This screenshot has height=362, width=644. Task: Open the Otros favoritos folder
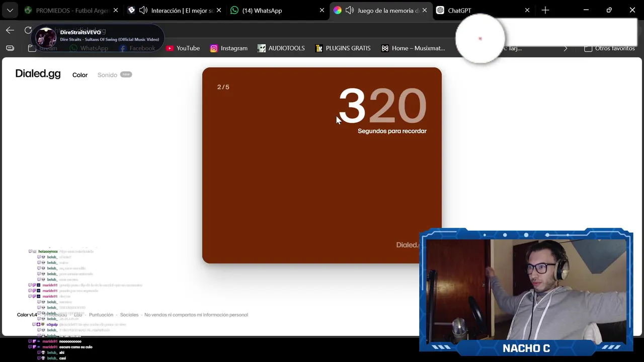(609, 48)
